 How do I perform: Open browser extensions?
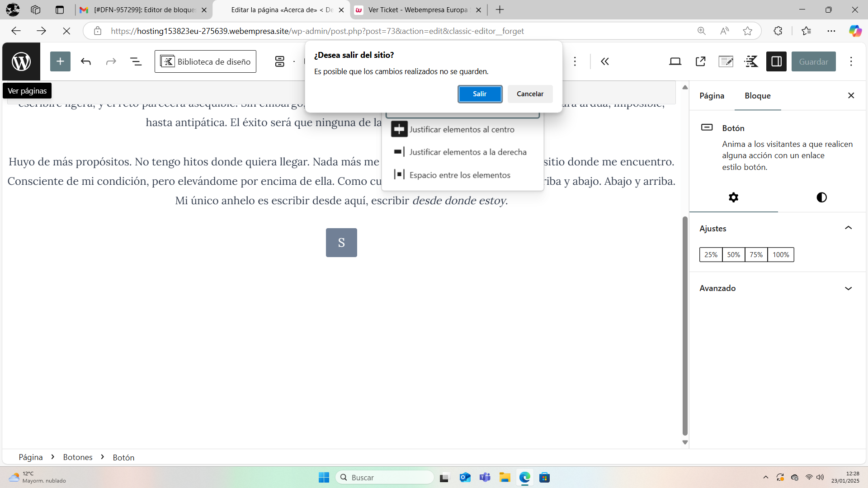click(778, 31)
